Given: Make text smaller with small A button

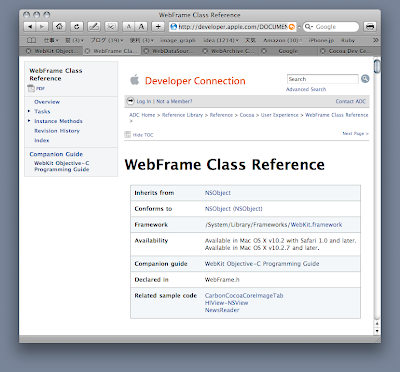Looking at the screenshot, I should [x=129, y=27].
